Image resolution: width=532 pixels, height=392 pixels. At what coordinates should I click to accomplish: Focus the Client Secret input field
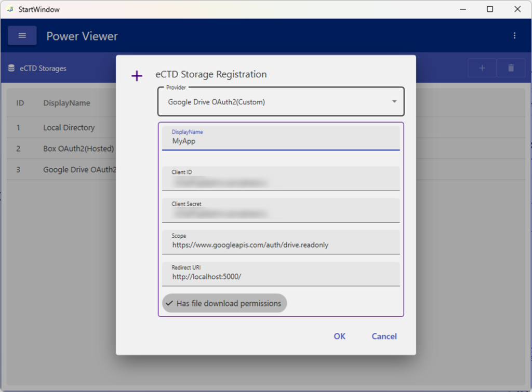(x=281, y=213)
